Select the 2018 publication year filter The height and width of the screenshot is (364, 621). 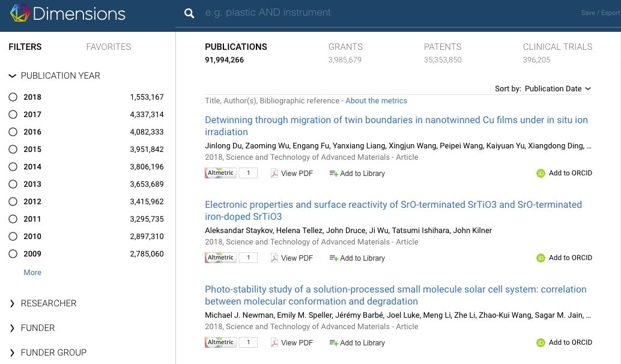[x=13, y=97]
